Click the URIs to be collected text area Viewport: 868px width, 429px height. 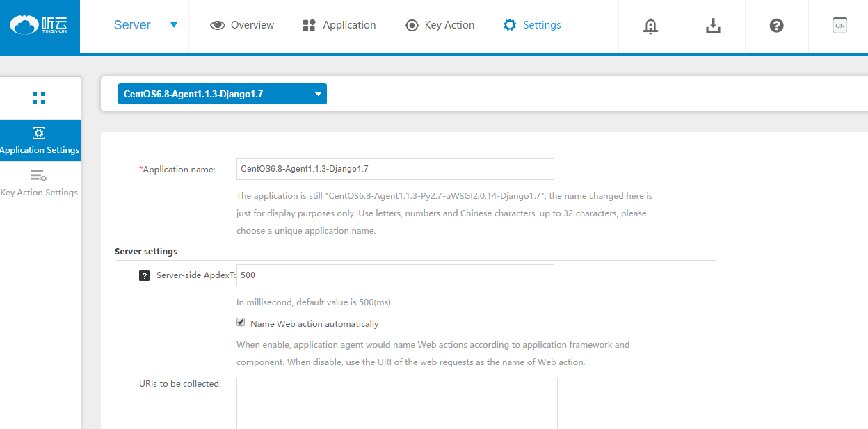(x=396, y=403)
